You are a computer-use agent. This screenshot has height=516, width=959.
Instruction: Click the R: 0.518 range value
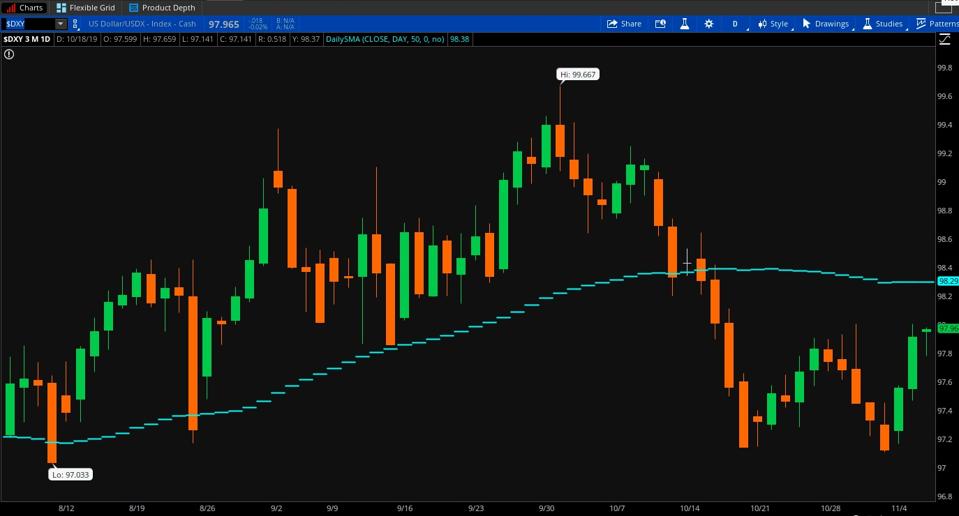pos(272,39)
